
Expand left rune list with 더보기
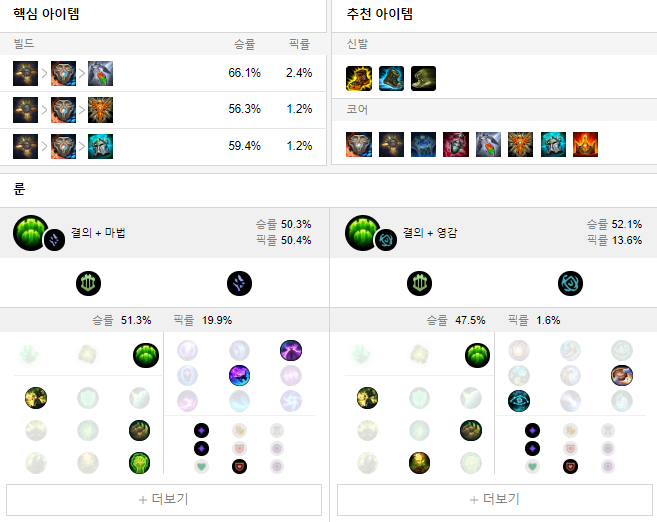click(164, 499)
